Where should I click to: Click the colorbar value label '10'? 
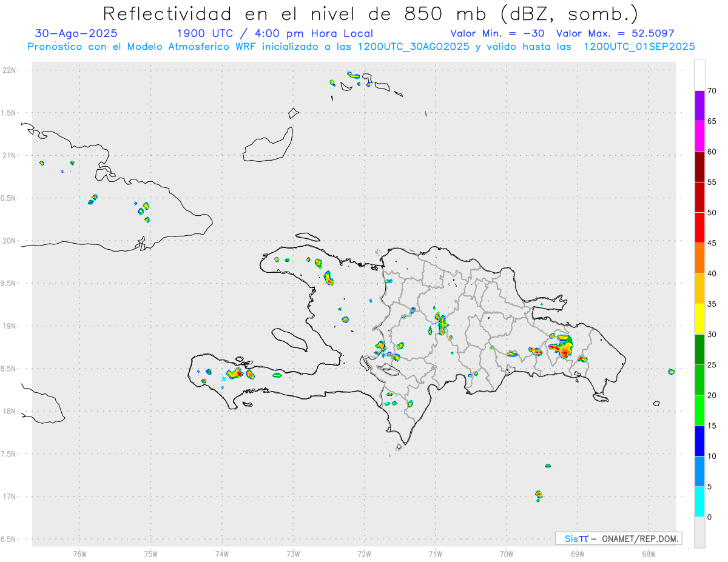pos(712,457)
